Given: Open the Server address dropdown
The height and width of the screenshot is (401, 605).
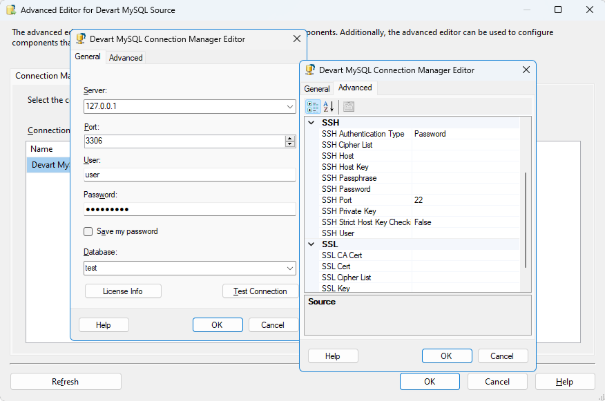Looking at the screenshot, I should 289,104.
